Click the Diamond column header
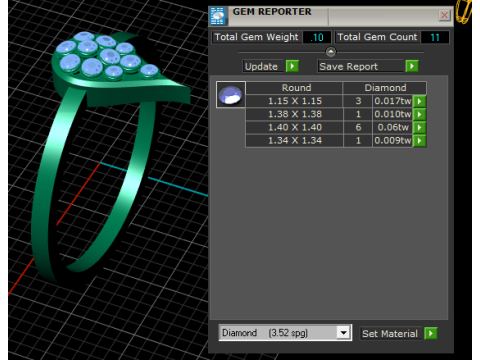This screenshot has height=360, width=480. coord(385,88)
